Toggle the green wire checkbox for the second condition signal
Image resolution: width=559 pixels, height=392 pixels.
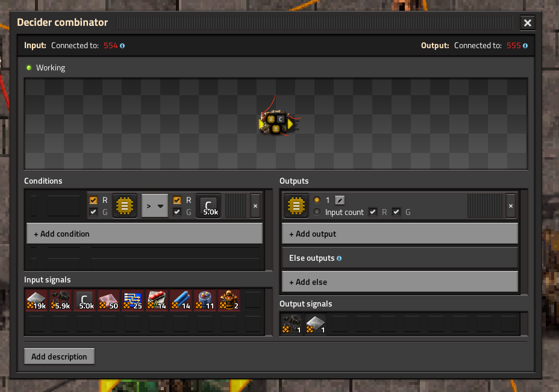pos(177,212)
